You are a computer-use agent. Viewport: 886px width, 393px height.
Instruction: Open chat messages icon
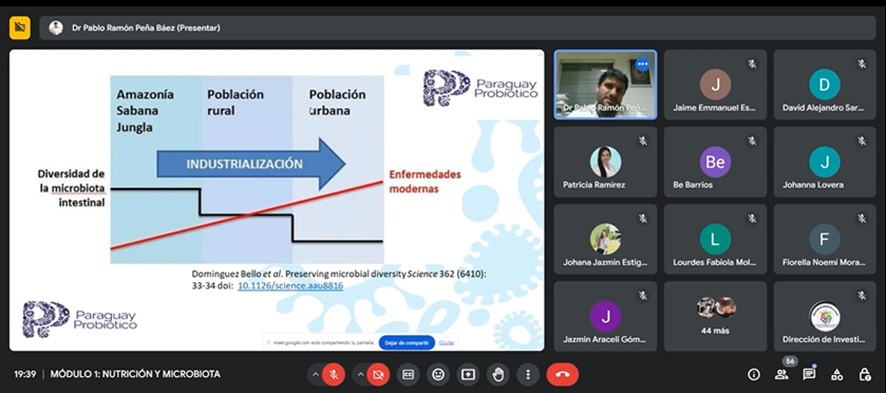pos(809,374)
